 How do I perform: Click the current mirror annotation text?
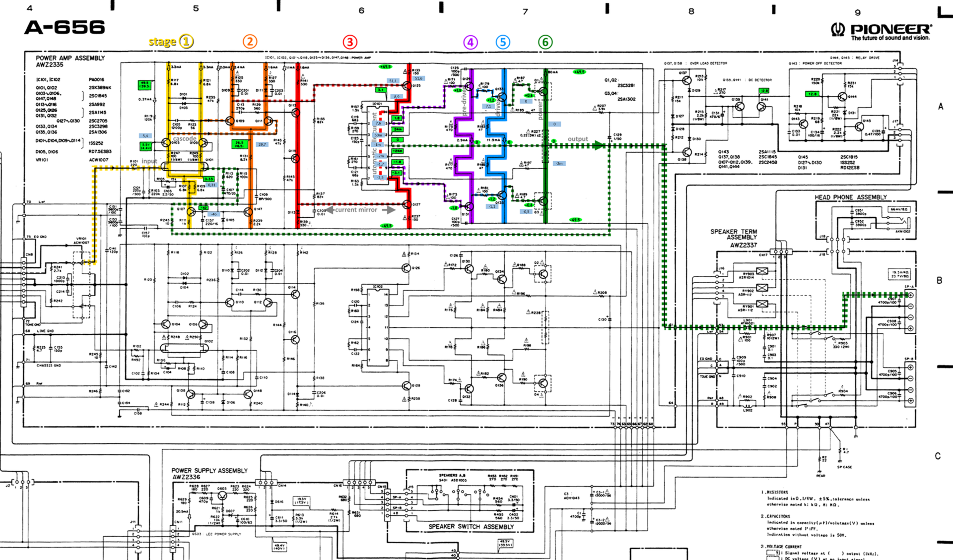pyautogui.click(x=356, y=210)
